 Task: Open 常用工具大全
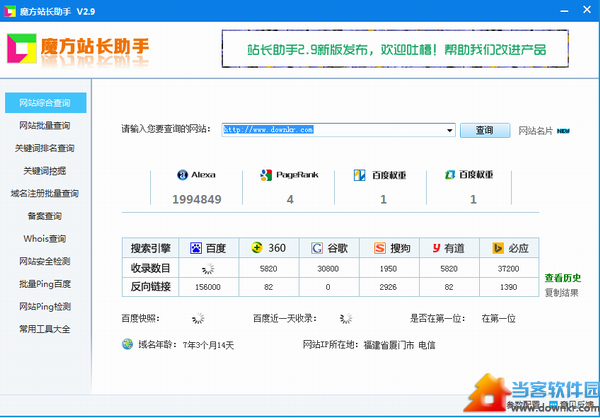click(45, 329)
